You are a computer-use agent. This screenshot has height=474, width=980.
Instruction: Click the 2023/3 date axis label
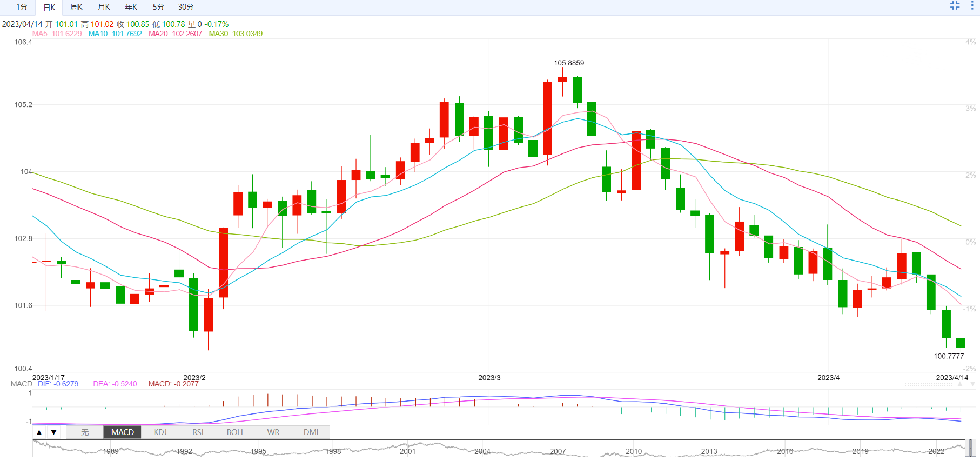point(489,377)
